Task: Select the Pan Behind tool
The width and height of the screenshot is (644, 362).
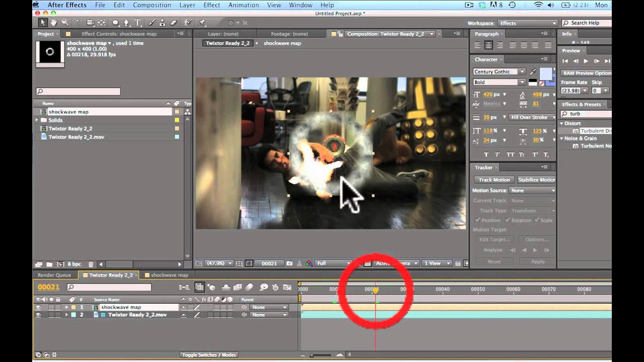Action: click(x=101, y=23)
